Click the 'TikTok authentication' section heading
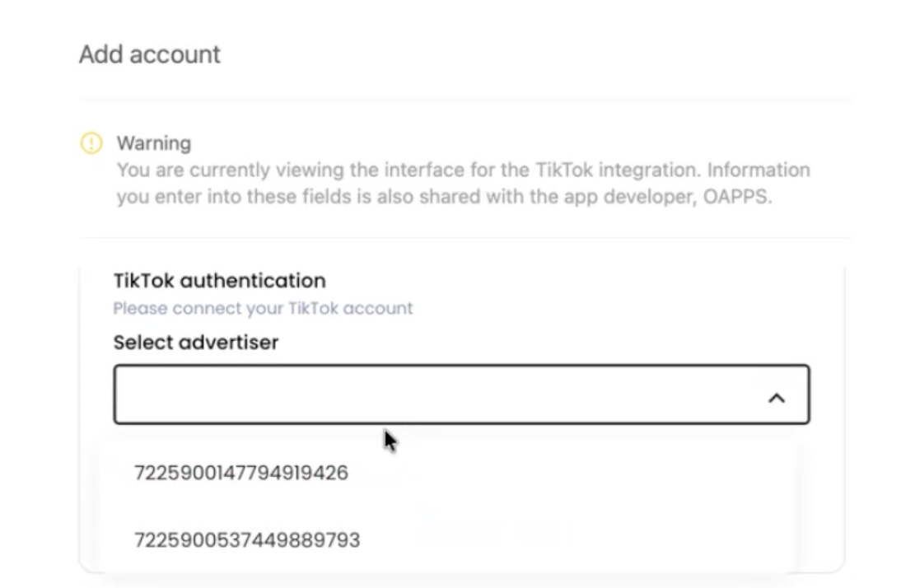Viewport: 901px width, 588px height. 220,281
